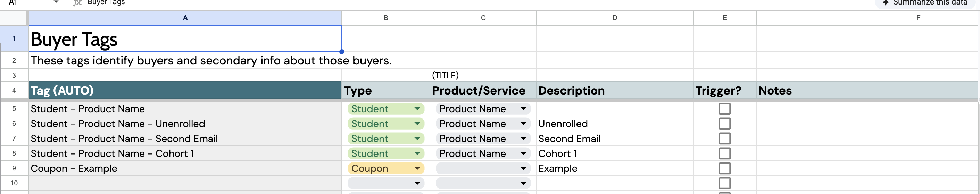Open the Name box dropdown arrow
The height and width of the screenshot is (194, 980).
tap(56, 2)
